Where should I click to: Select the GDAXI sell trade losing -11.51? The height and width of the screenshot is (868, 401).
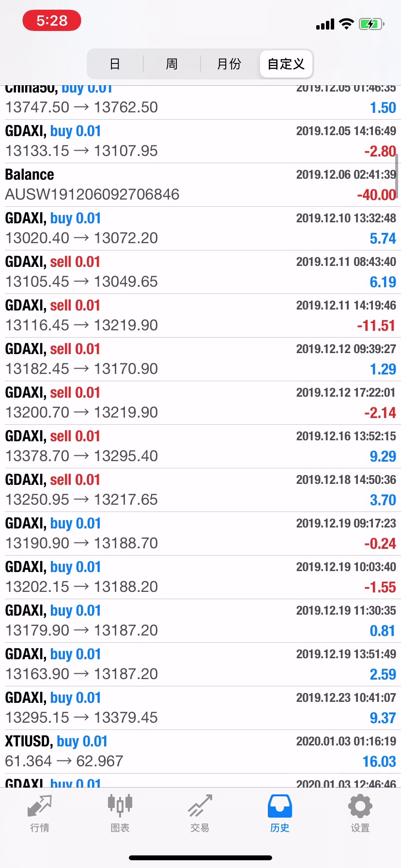point(200,316)
